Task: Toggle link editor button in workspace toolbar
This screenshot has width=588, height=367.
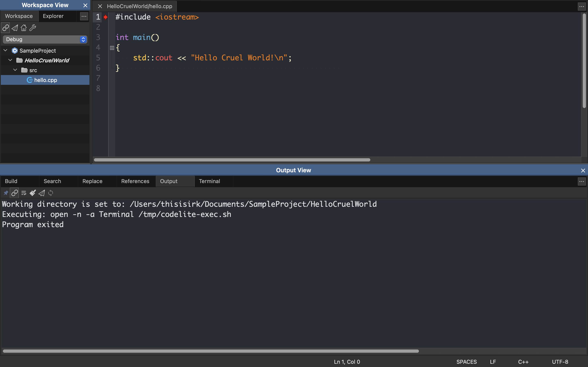Action: point(6,28)
